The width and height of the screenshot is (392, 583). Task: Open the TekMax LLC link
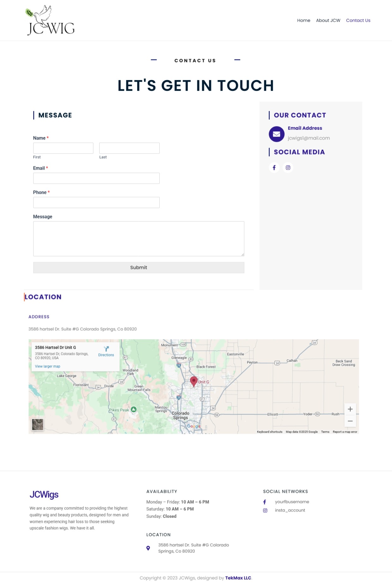(238, 578)
